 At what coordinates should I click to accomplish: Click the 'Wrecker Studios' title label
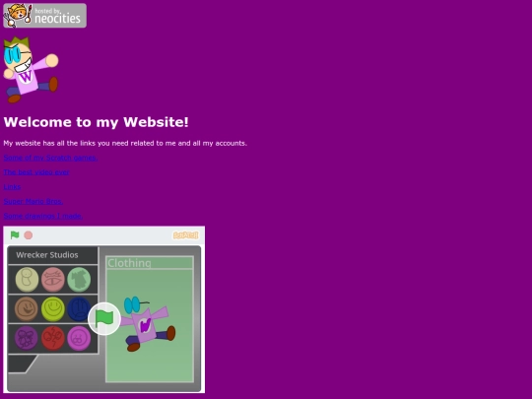coord(47,255)
